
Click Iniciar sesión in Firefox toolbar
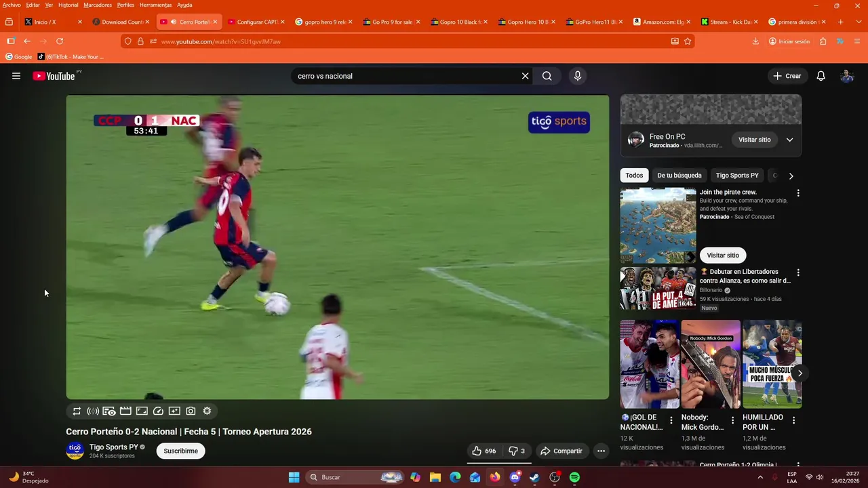[x=789, y=41]
